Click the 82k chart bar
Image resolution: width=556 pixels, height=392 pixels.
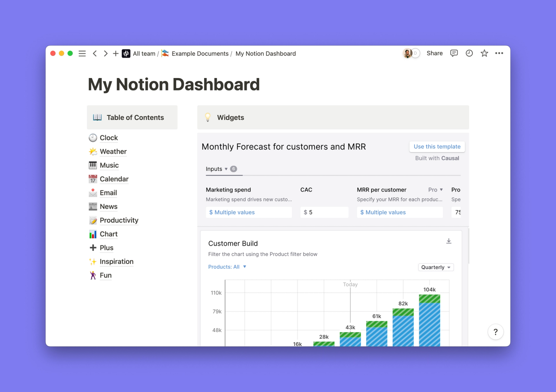pyautogui.click(x=403, y=327)
